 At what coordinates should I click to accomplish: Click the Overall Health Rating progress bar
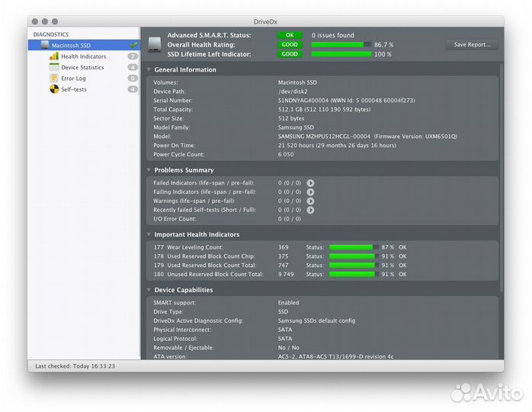[341, 44]
